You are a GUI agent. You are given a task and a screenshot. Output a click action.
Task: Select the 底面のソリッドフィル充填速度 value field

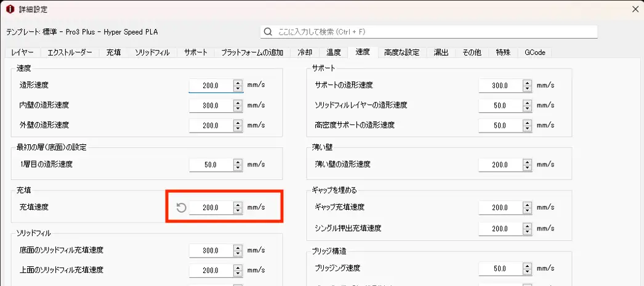click(x=211, y=251)
